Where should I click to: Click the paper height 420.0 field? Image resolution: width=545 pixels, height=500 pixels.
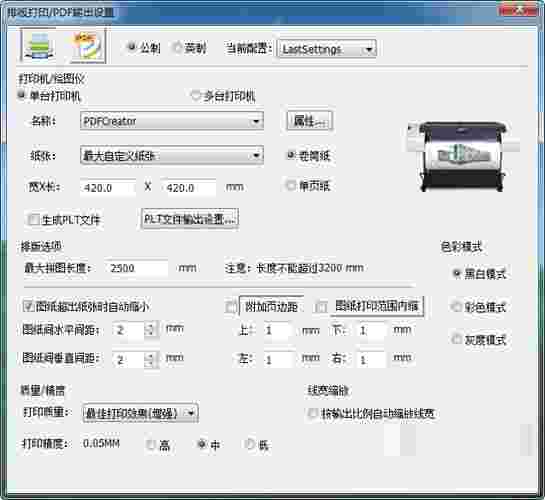189,188
